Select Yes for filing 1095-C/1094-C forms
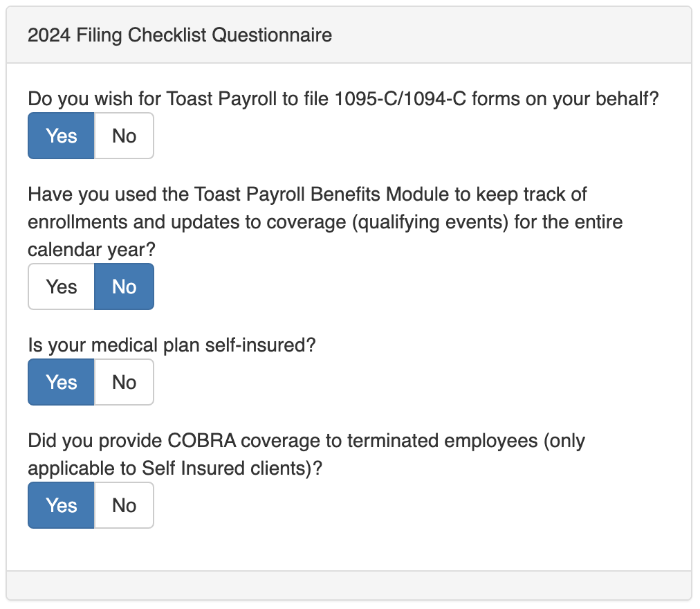Image resolution: width=700 pixels, height=609 pixels. [61, 136]
